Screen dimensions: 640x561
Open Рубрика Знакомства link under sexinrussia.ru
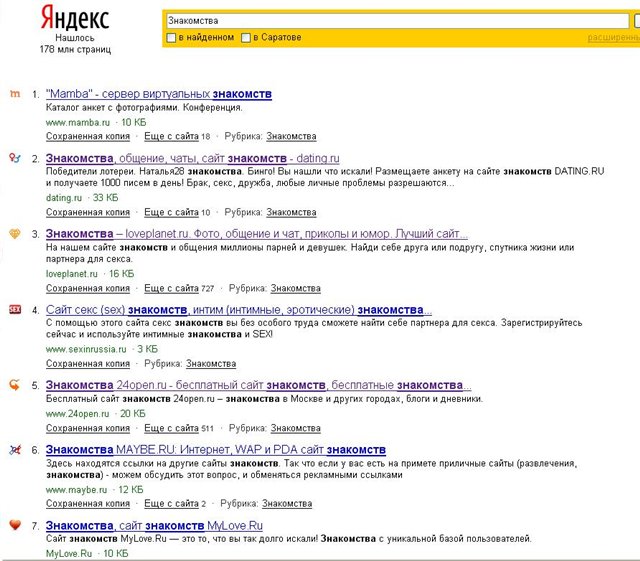(x=211, y=363)
